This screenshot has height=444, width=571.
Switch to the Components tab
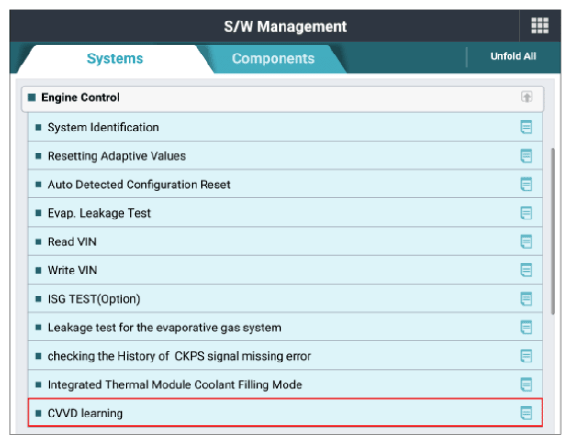coord(273,59)
